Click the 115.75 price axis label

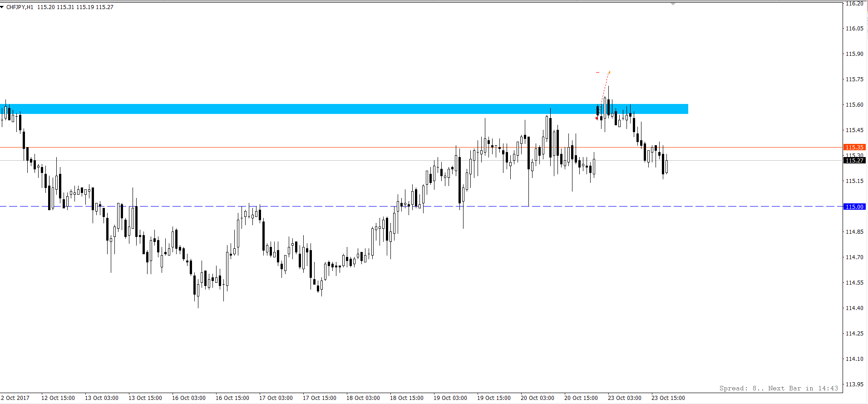point(854,79)
